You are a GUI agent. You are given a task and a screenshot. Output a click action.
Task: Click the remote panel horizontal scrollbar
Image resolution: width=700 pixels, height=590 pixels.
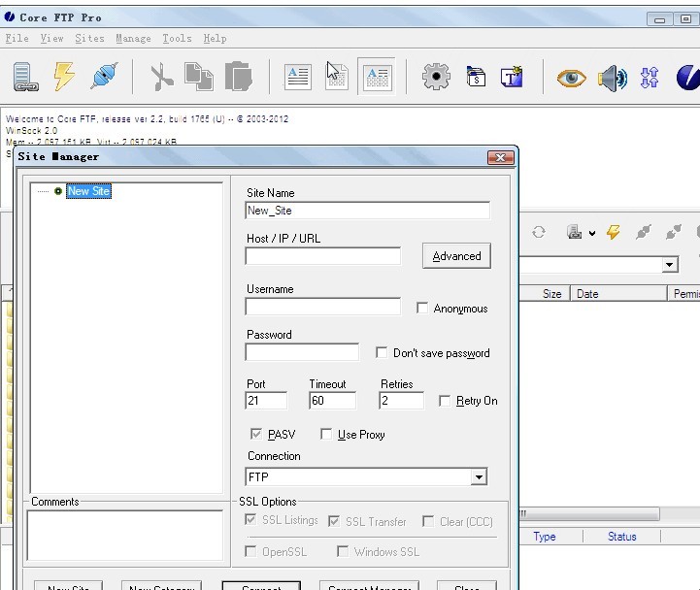pos(589,513)
